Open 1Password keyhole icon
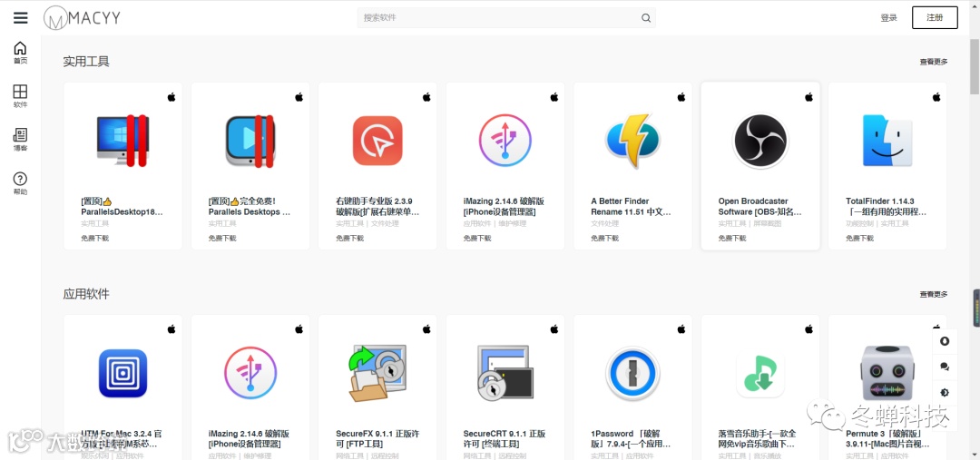 632,373
